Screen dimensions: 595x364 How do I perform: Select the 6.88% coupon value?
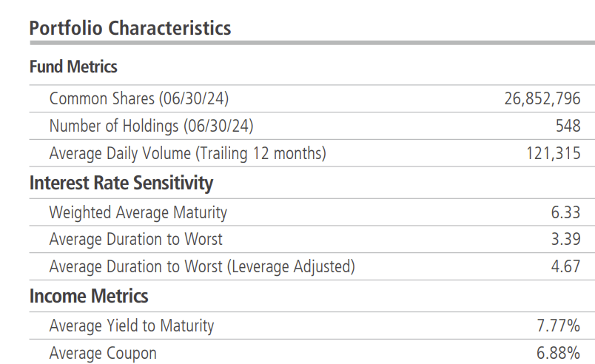559,353
